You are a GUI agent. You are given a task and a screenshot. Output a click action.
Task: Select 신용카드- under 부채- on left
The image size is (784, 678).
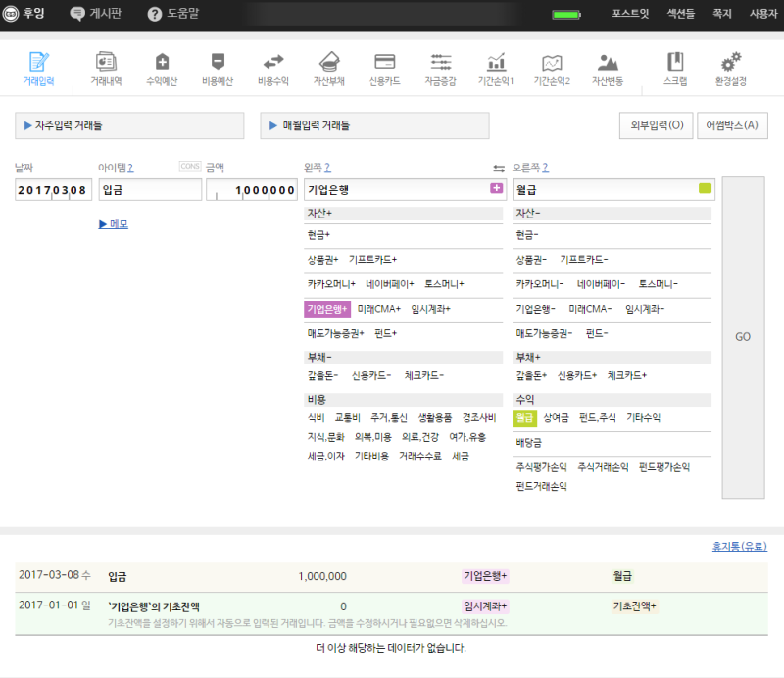(371, 375)
